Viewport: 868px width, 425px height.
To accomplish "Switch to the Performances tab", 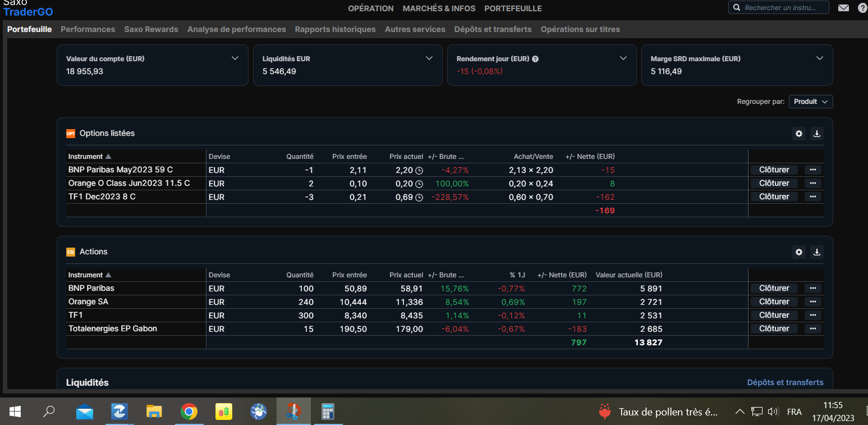I will (x=88, y=29).
